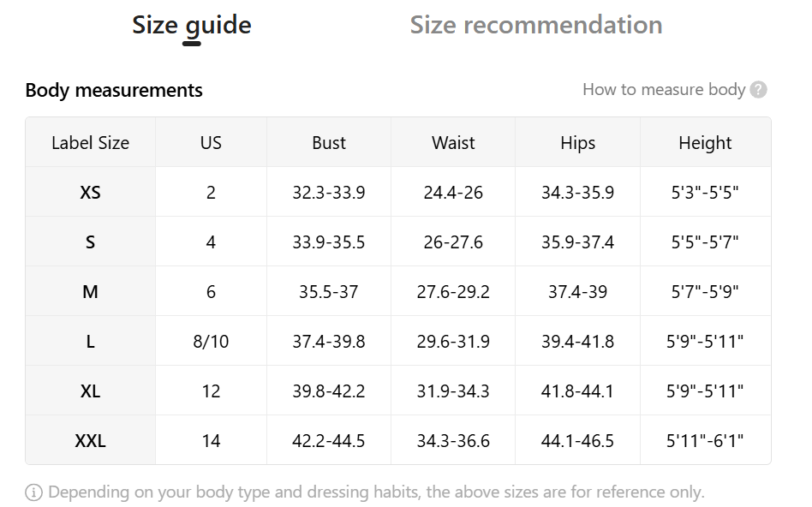Click the Waist column header
812x507 pixels.
[x=453, y=143]
